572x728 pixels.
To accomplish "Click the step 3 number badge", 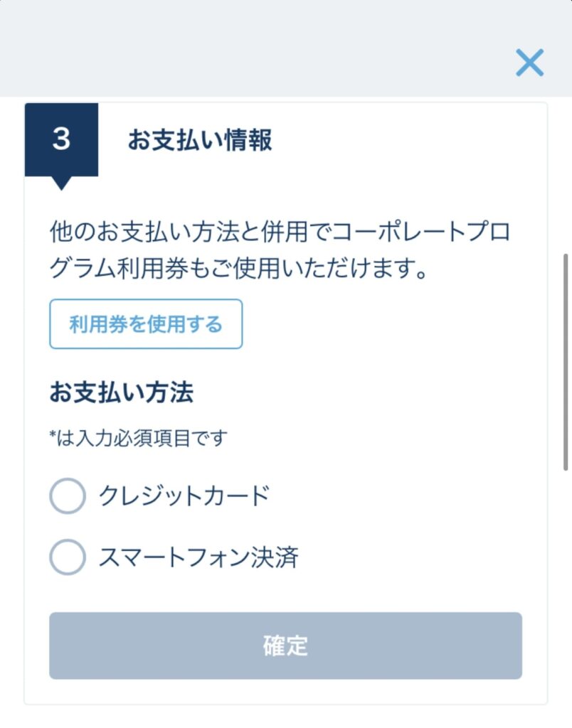I will [61, 139].
